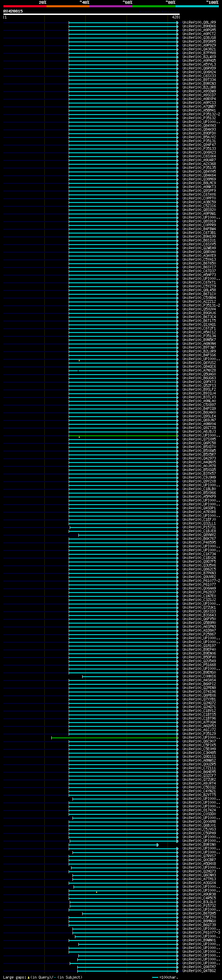Select hit UniRef100_Q1M197
Screen dimensions: 222x980
(199, 646)
